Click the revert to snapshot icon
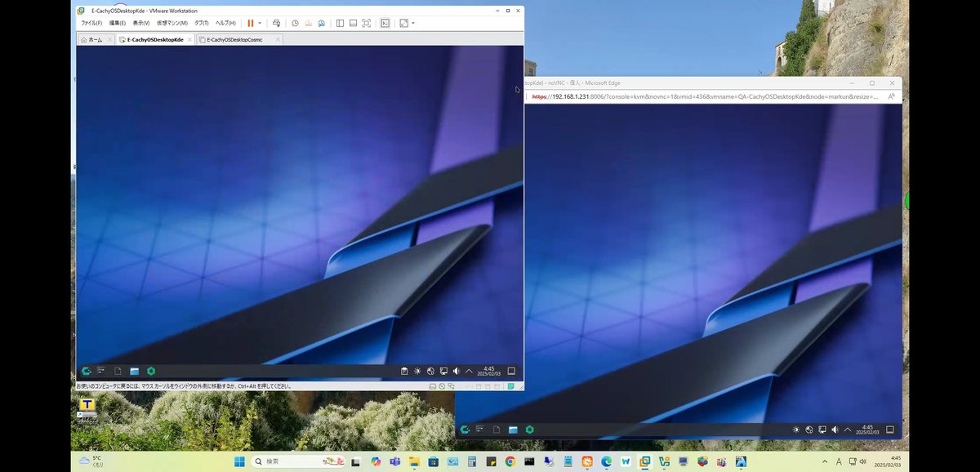The height and width of the screenshot is (472, 980). point(309,23)
